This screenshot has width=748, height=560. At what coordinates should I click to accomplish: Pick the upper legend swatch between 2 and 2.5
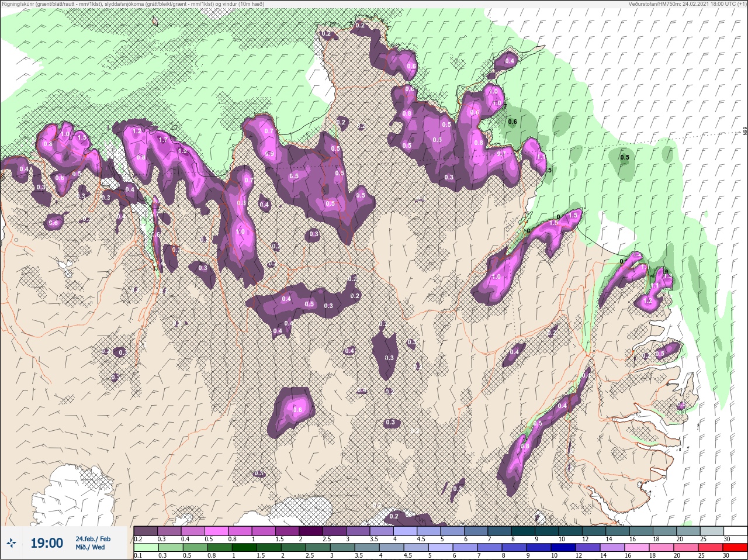click(x=311, y=531)
